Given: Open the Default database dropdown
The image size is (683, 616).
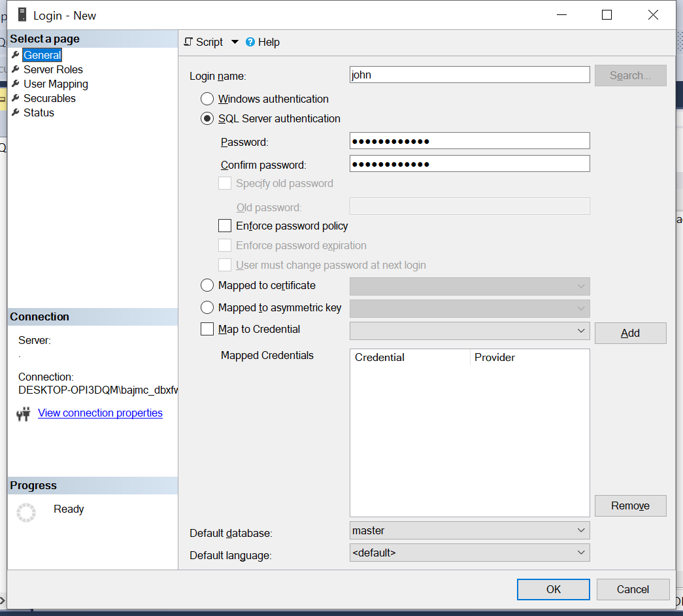Looking at the screenshot, I should (x=581, y=530).
